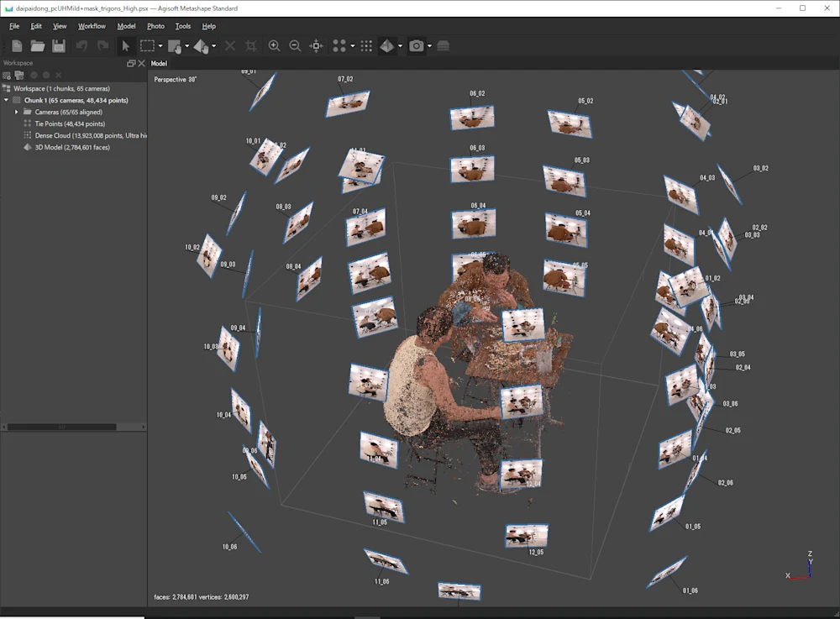The image size is (840, 619).
Task: Collapse the Chunk 1 tree node
Action: 7,100
